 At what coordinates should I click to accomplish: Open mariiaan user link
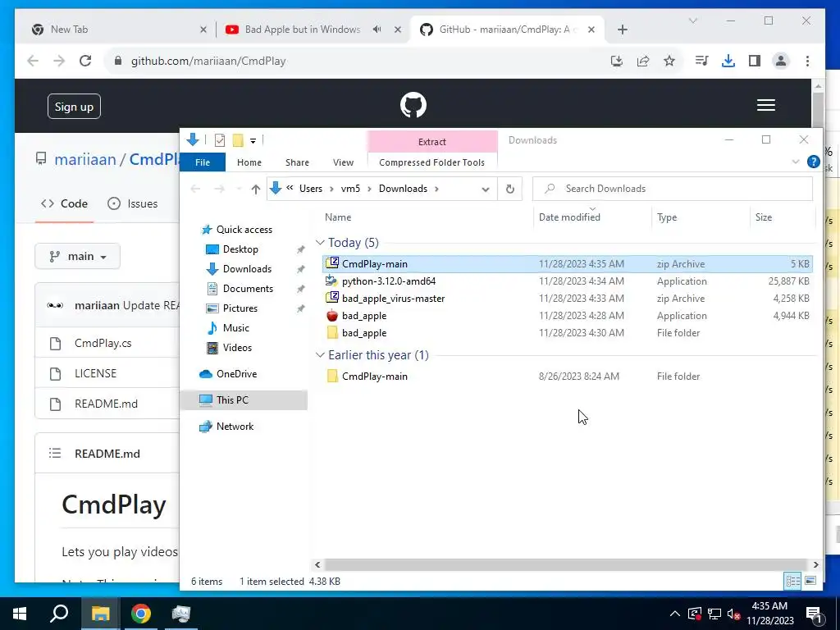point(85,160)
